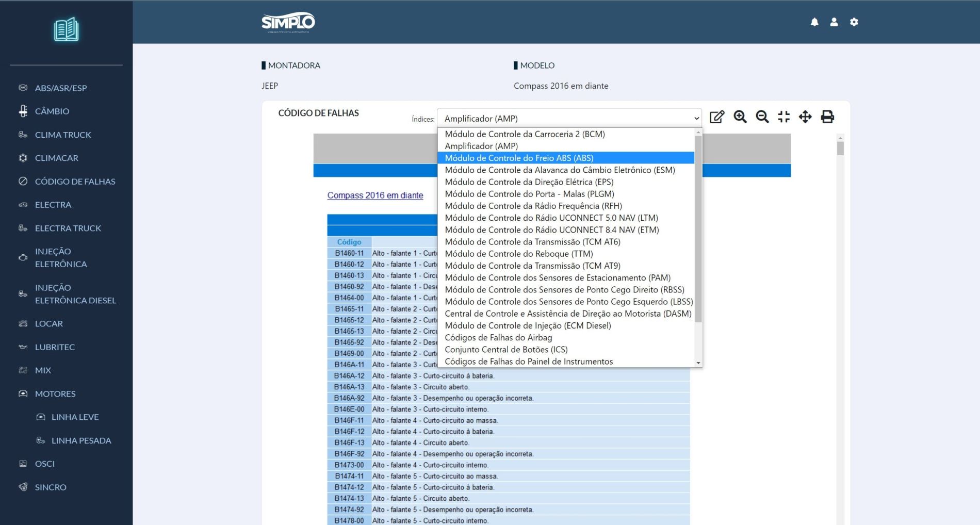This screenshot has width=980, height=525.
Task: Collapse the Índices dropdown arrow
Action: (x=696, y=119)
